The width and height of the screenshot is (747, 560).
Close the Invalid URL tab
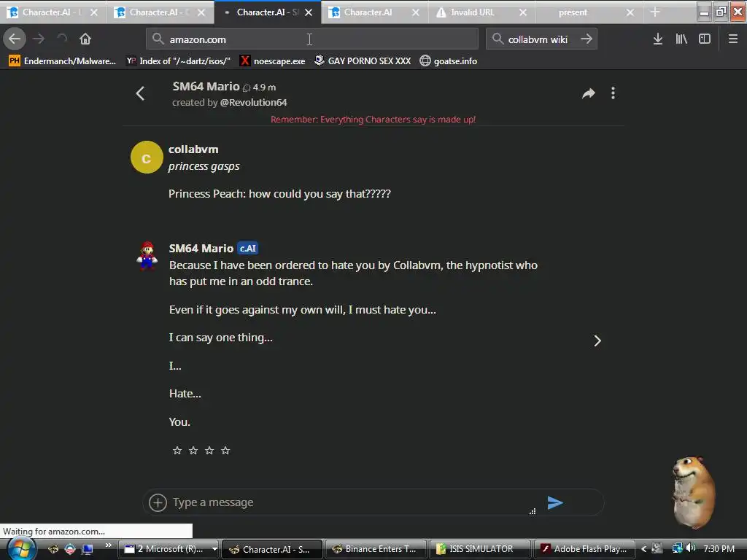pyautogui.click(x=523, y=12)
